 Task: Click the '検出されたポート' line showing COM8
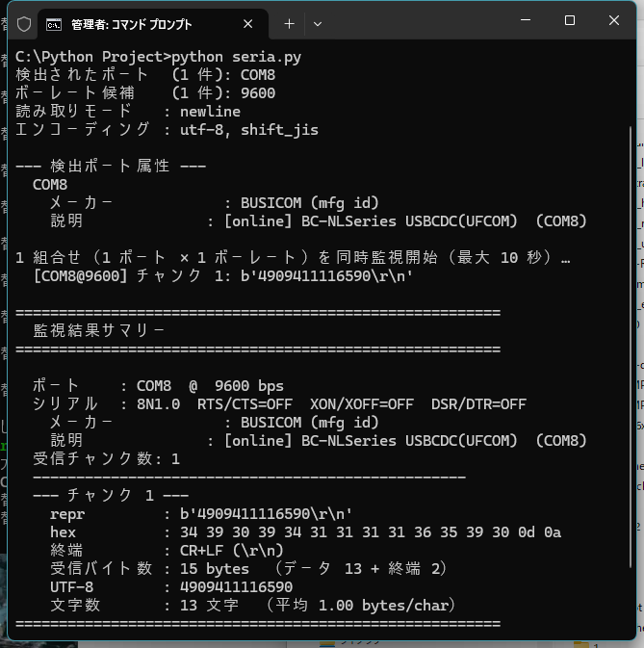145,75
